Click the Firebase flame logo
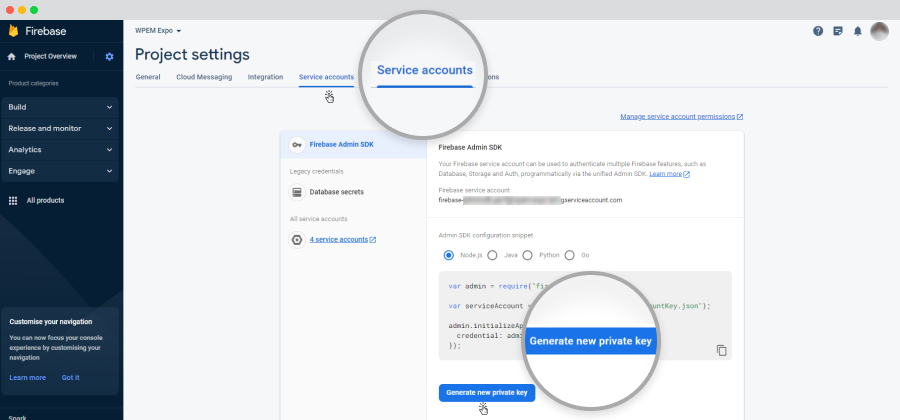The height and width of the screenshot is (420, 900). (x=13, y=31)
